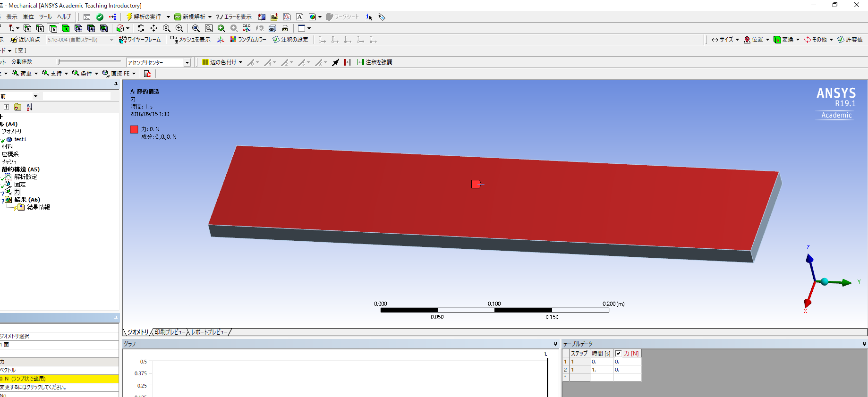The image size is (868, 397).
Task: Click the outline search input field
Action: [77, 96]
